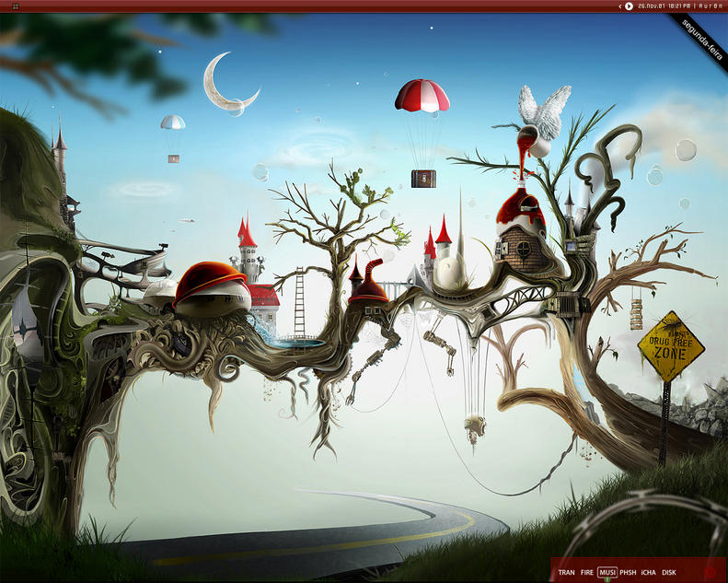Launch the DISK dock shortcut
Viewport: 728px width, 583px height.
pos(669,572)
